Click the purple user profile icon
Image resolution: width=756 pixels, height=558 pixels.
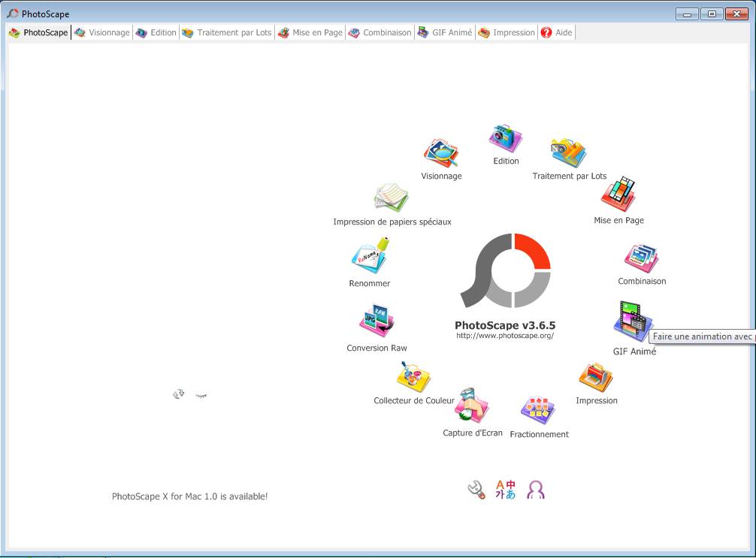coord(536,490)
